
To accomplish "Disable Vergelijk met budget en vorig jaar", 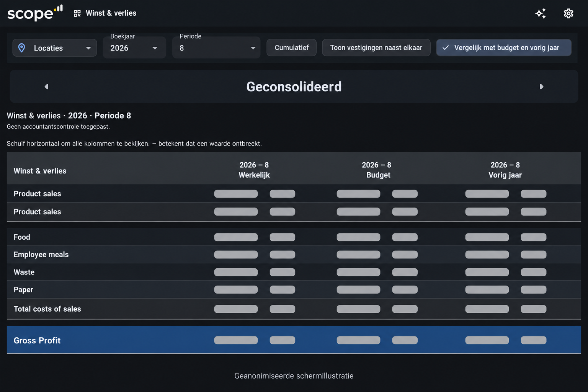I will pyautogui.click(x=504, y=47).
